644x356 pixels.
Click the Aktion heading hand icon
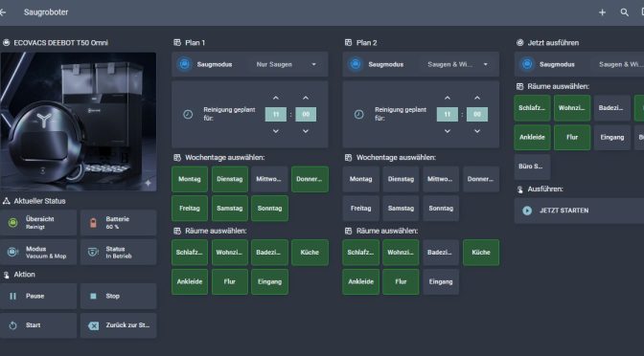pos(6,275)
